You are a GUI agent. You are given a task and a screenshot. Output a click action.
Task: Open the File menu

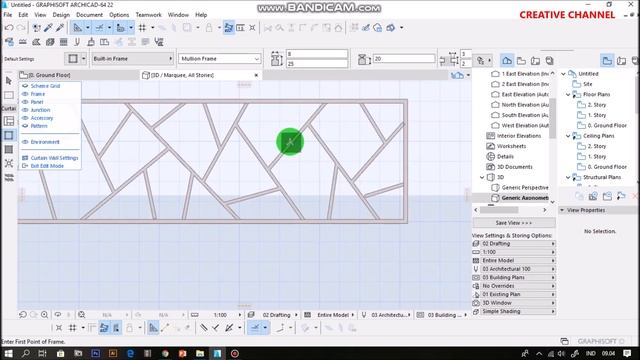[x=7, y=15]
